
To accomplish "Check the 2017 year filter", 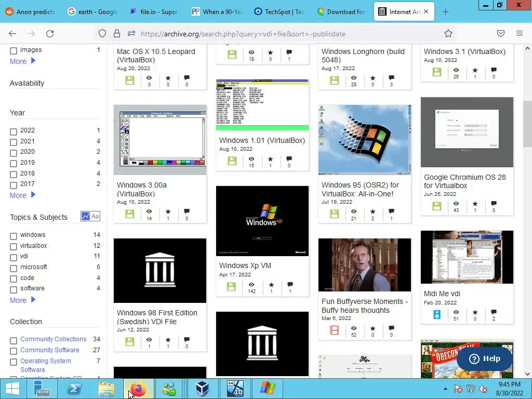I will (x=14, y=185).
